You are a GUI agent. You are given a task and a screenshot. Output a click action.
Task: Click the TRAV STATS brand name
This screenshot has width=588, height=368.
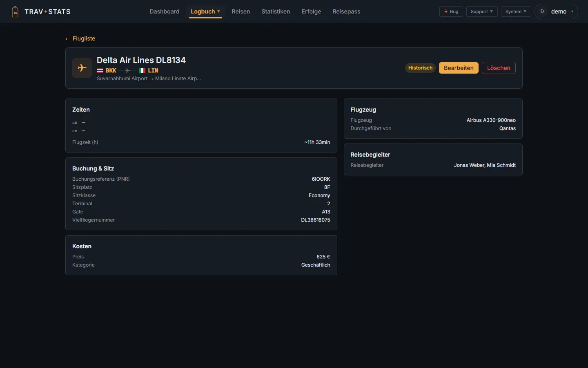click(47, 11)
